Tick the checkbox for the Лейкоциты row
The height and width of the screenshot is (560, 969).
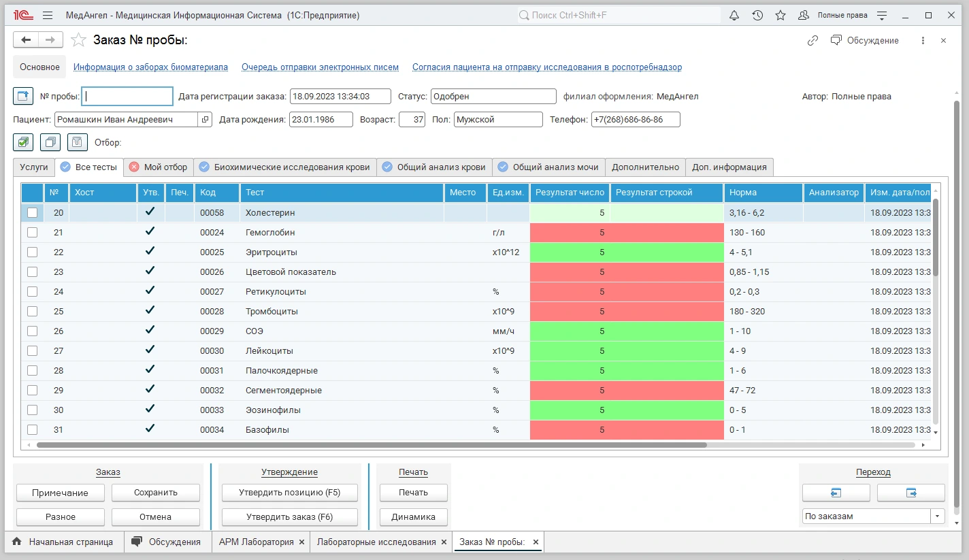[32, 351]
